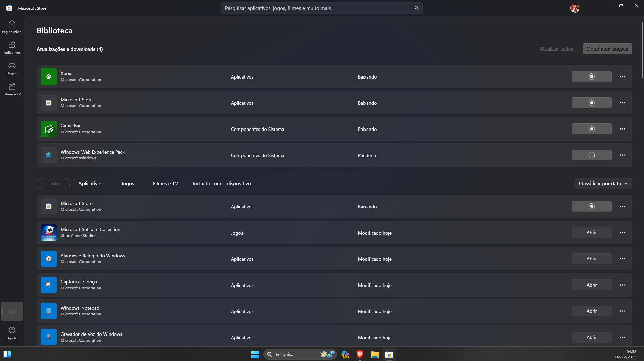The width and height of the screenshot is (644, 361).
Task: Open more options for Windows Notepad
Action: (623, 311)
